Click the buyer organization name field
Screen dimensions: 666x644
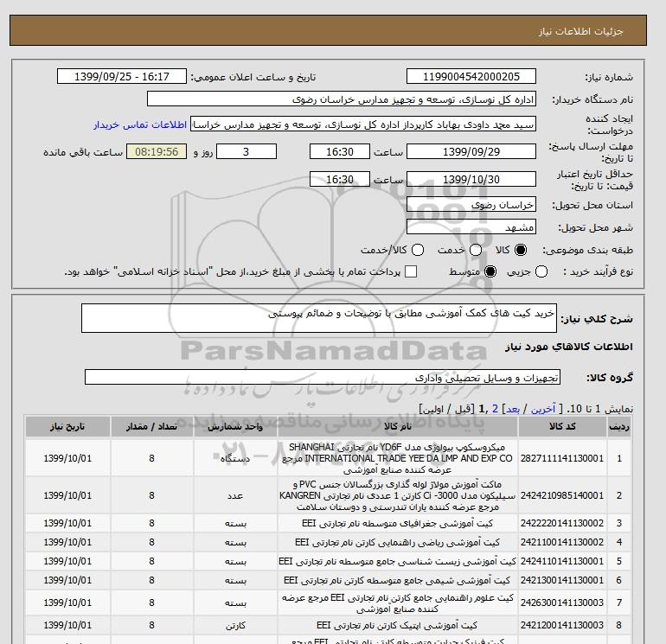point(342,99)
